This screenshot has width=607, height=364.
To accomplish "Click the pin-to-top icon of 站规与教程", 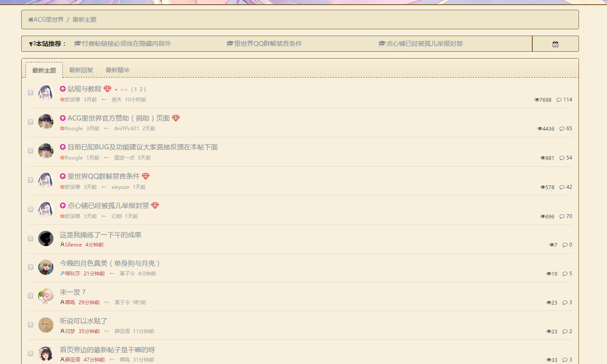I will pos(63,89).
